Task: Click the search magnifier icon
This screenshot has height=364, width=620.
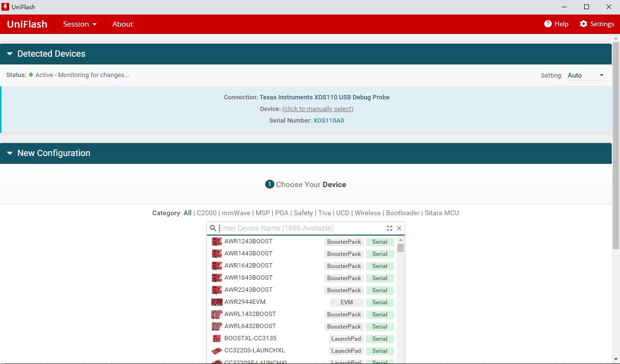Action: click(213, 228)
